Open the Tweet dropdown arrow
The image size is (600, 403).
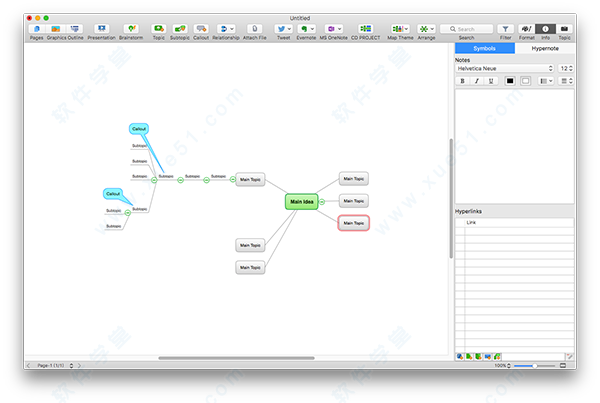pyautogui.click(x=289, y=29)
